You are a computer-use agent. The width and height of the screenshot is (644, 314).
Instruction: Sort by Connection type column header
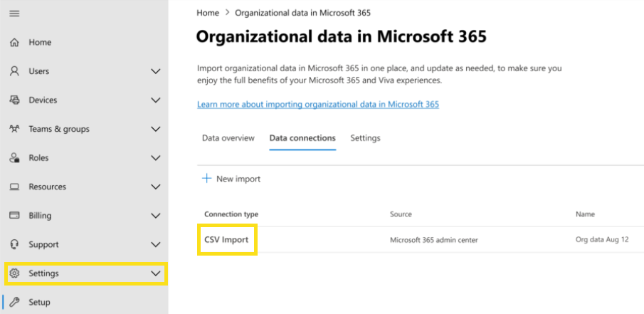click(x=231, y=214)
